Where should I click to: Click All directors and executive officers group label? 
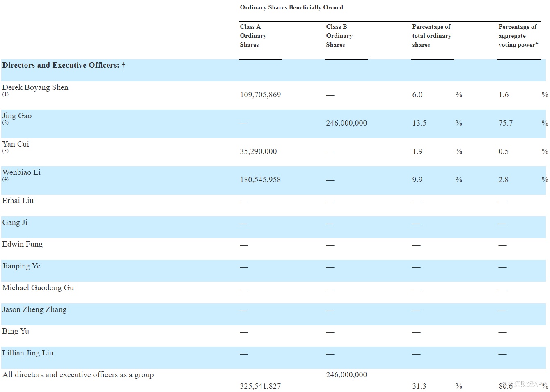[78, 375]
